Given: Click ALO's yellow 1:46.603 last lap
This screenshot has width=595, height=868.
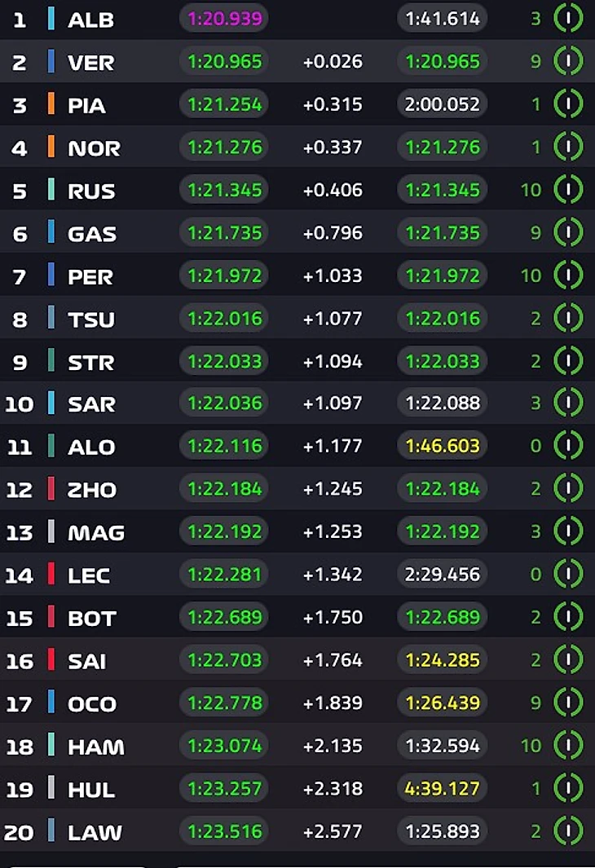Looking at the screenshot, I should [442, 446].
